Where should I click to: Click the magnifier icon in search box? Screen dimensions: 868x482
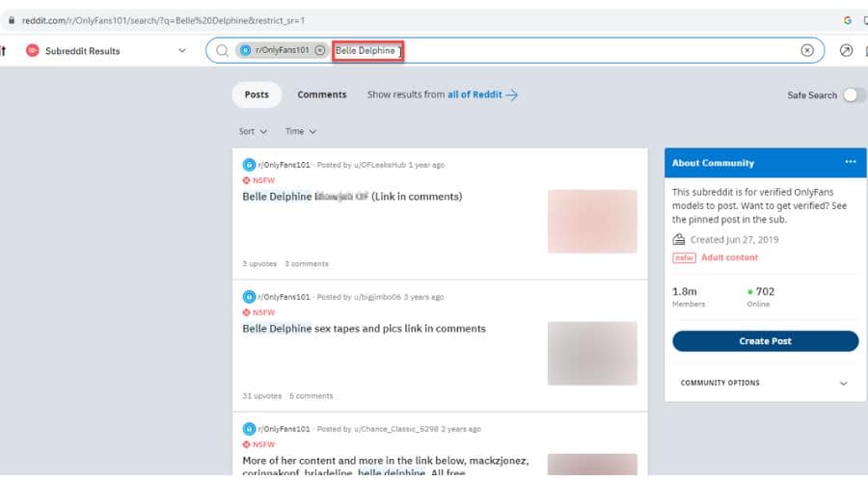coord(222,50)
